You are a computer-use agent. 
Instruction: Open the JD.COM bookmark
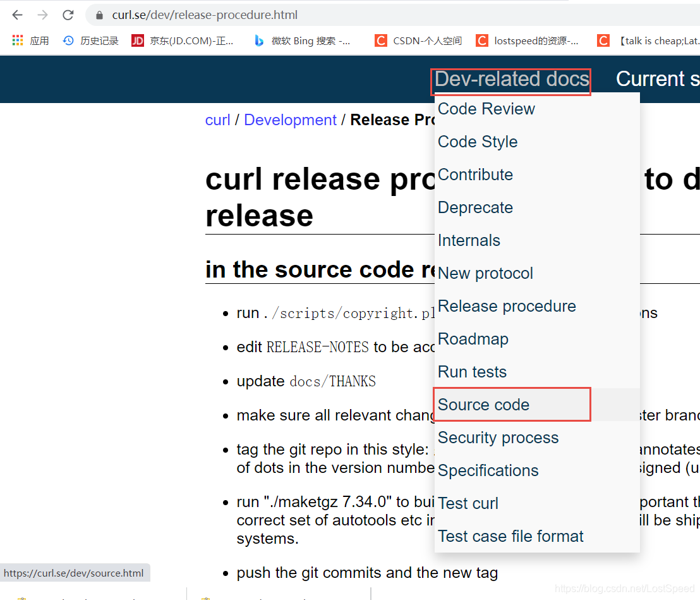point(183,40)
